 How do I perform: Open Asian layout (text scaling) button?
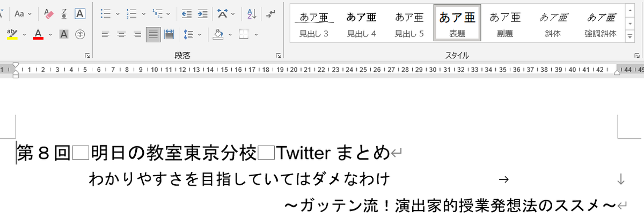pos(222,13)
